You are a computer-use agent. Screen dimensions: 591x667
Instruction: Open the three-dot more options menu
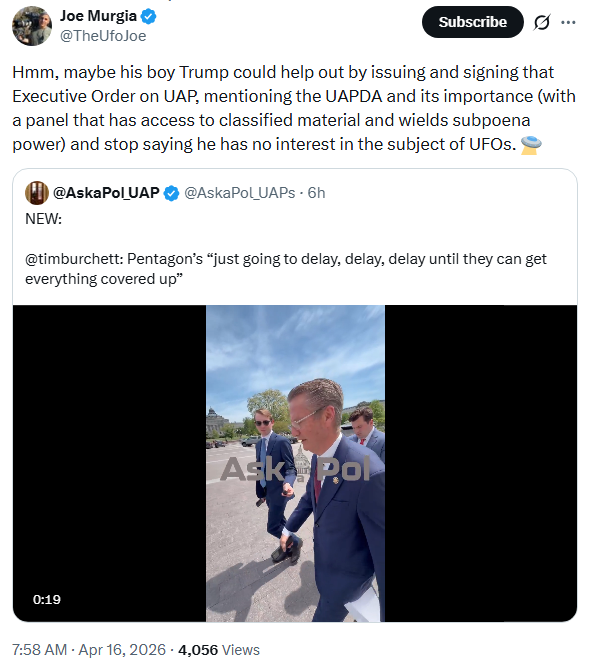coord(568,22)
